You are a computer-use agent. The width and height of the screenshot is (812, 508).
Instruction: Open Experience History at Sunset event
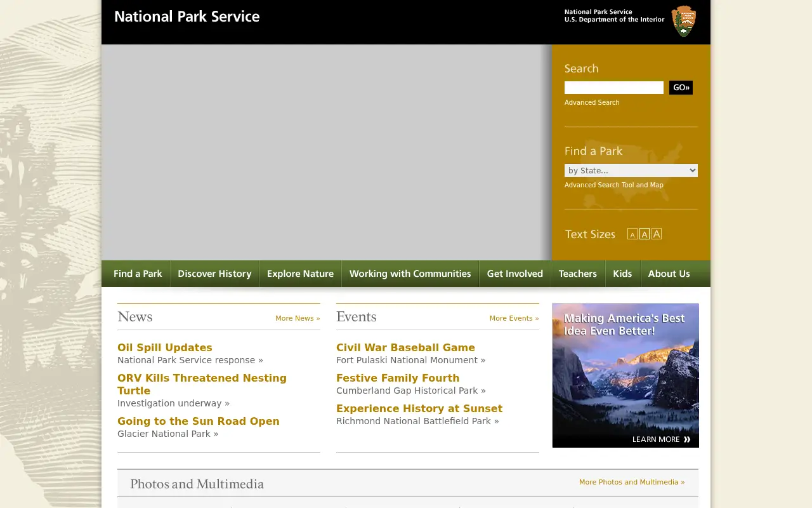tap(419, 408)
